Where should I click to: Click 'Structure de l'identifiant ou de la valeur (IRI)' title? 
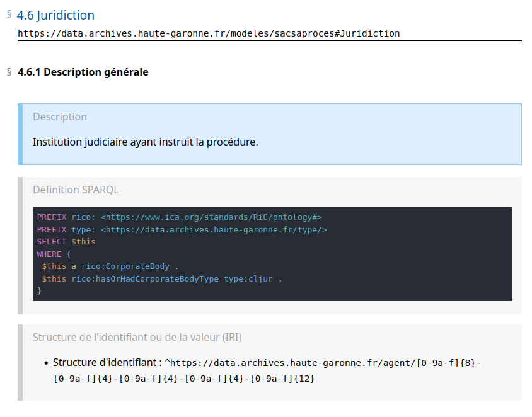137,337
